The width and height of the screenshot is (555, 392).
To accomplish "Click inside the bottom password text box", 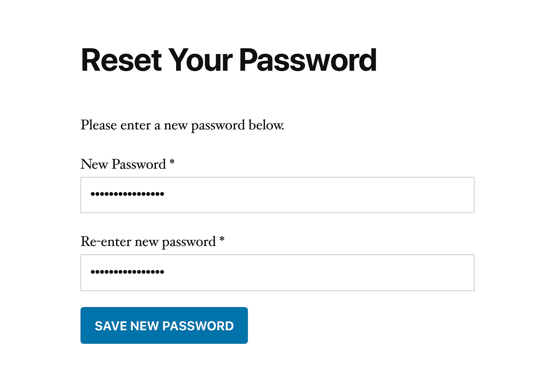I will click(277, 273).
